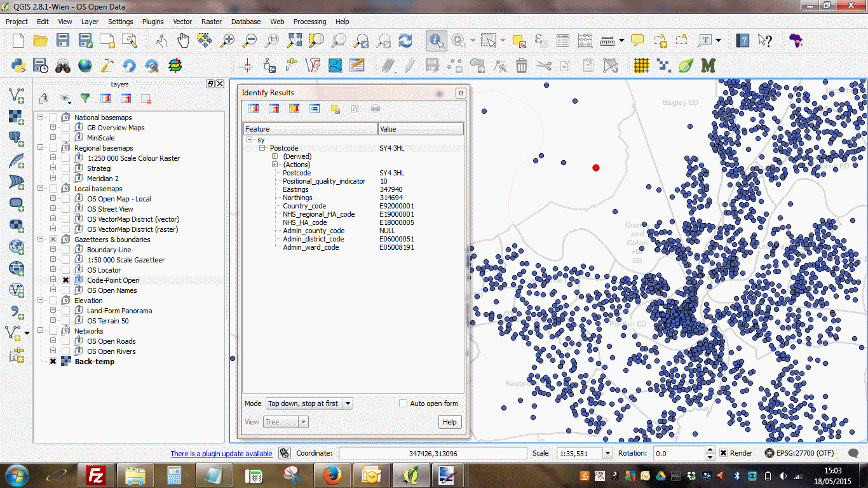Screen dimensions: 868x488
Task: Click the layer filter funnel icon
Action: click(85, 98)
